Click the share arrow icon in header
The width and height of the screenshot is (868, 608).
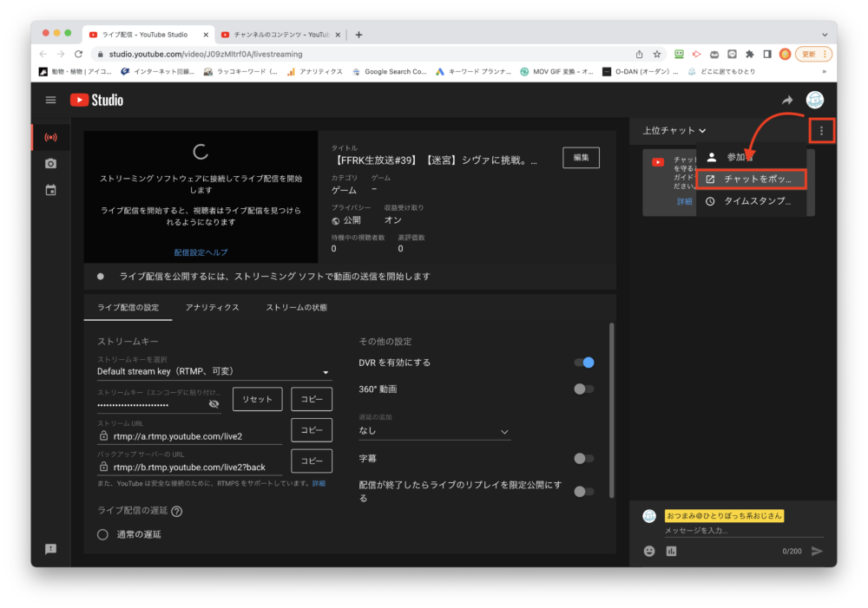click(787, 100)
